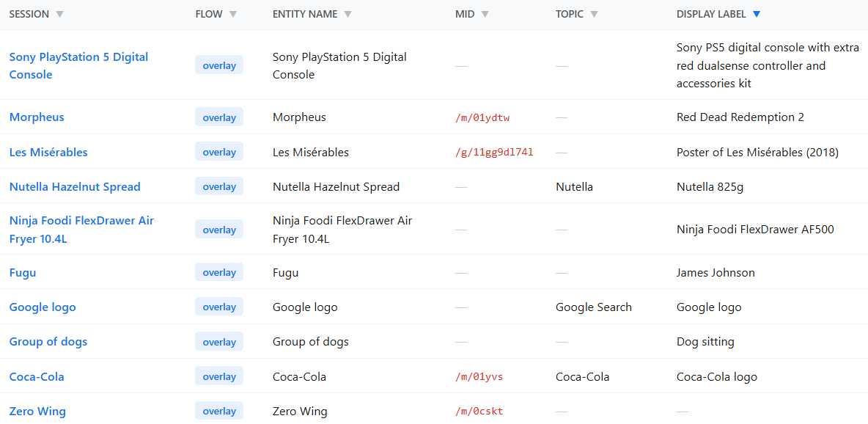Open the FLOW column filter dropdown
This screenshot has width=868, height=424.
(233, 13)
